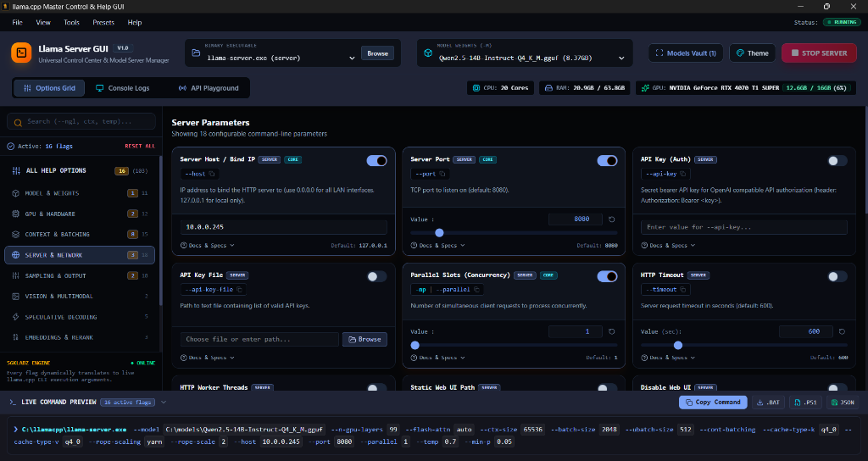Image resolution: width=868 pixels, height=461 pixels.
Task: Expand Docs & Specs under Server Host
Action: tap(208, 245)
